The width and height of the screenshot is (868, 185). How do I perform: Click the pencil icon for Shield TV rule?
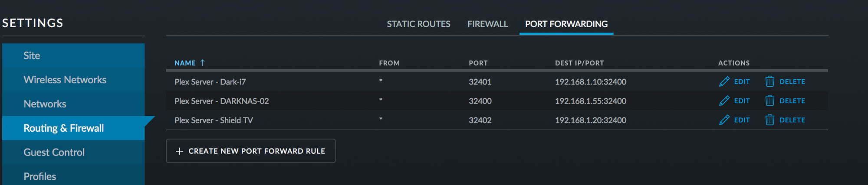pos(724,120)
